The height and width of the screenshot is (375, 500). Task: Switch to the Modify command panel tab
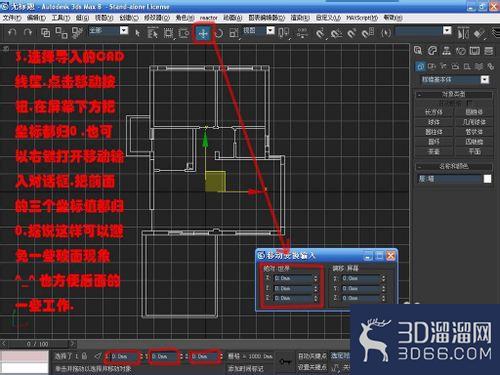click(432, 51)
